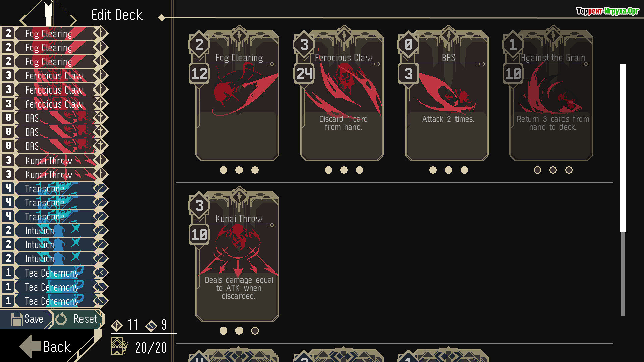Click the deck size 20/20 icon
644x362 pixels.
pyautogui.click(x=119, y=346)
